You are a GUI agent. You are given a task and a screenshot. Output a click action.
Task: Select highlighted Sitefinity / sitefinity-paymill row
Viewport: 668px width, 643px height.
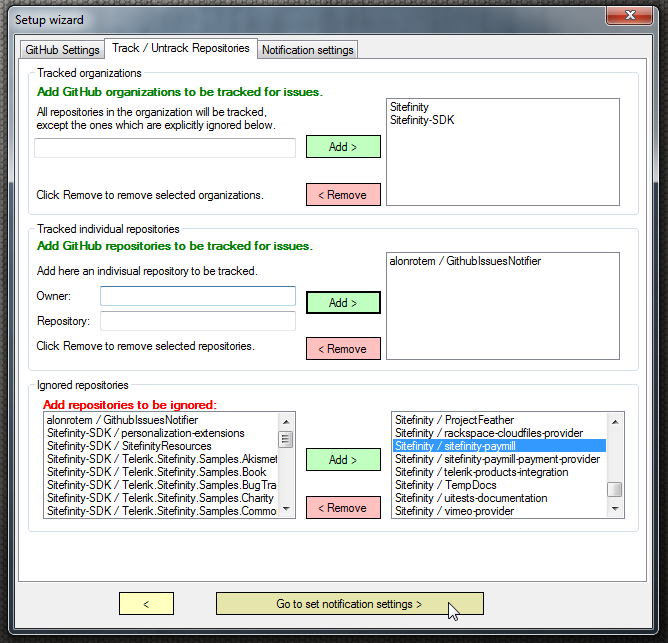499,446
